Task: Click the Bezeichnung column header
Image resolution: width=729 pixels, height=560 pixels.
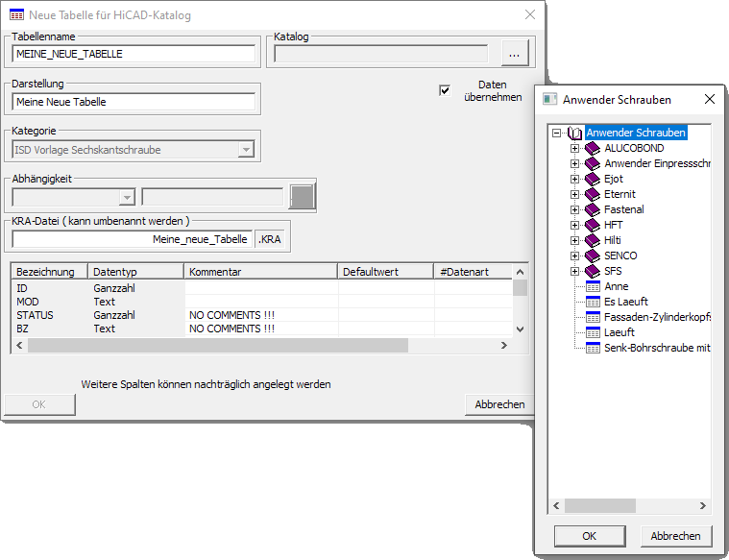Action: pos(50,272)
